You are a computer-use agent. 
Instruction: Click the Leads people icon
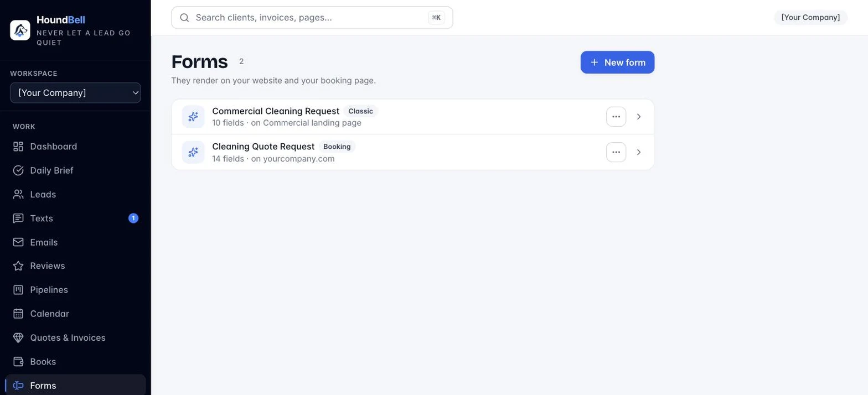pos(18,194)
